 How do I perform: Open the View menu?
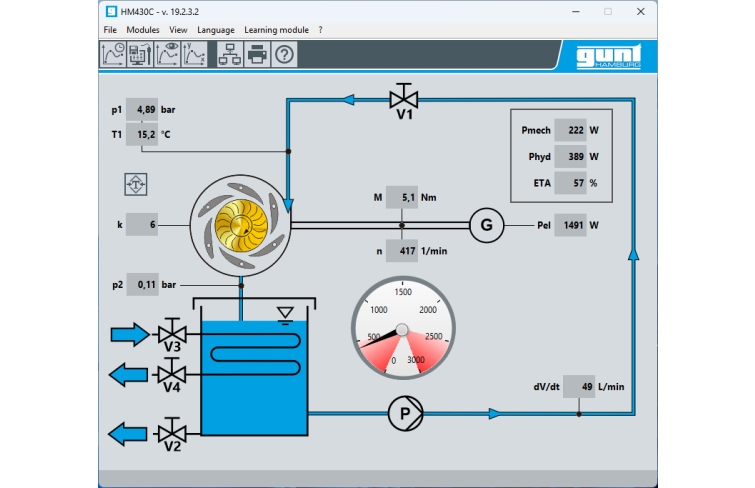click(x=178, y=30)
